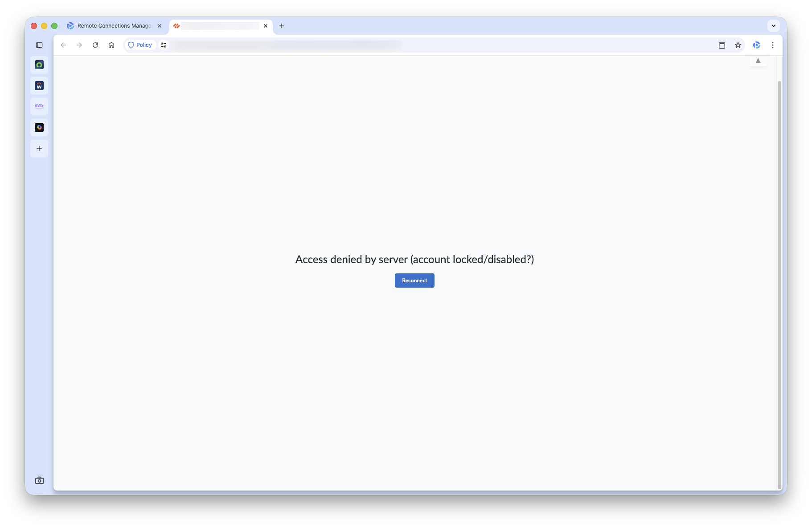Open the clipboard icon in the toolbar
This screenshot has width=812, height=528.
click(722, 45)
